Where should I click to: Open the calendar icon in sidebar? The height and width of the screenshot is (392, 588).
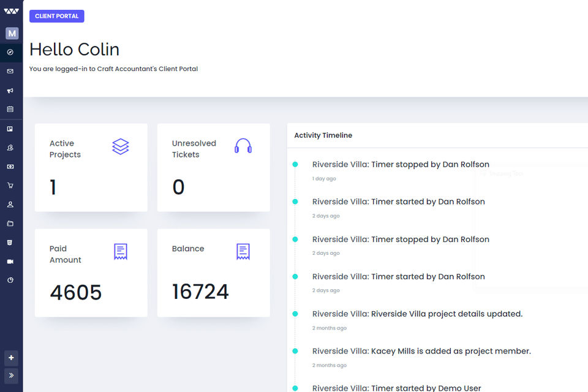click(x=10, y=109)
